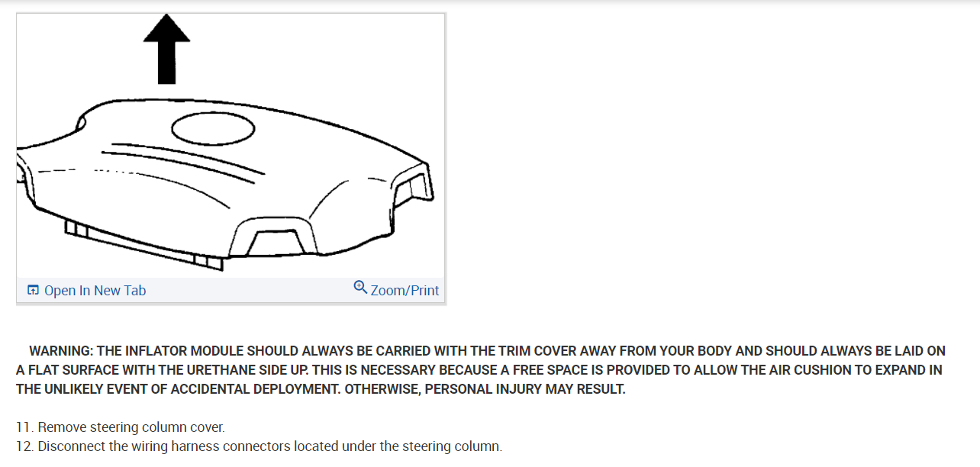Click the Zoom/Print magnifier icon
The image size is (980, 467).
point(361,288)
